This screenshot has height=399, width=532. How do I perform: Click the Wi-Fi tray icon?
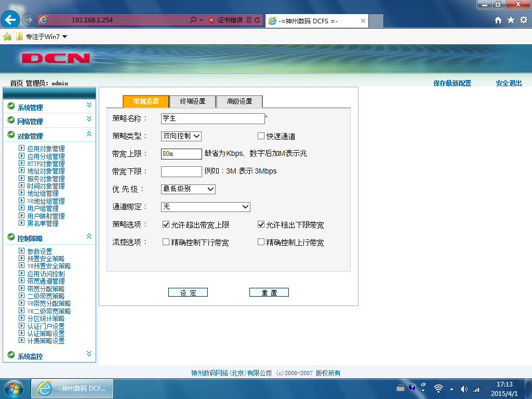click(438, 389)
